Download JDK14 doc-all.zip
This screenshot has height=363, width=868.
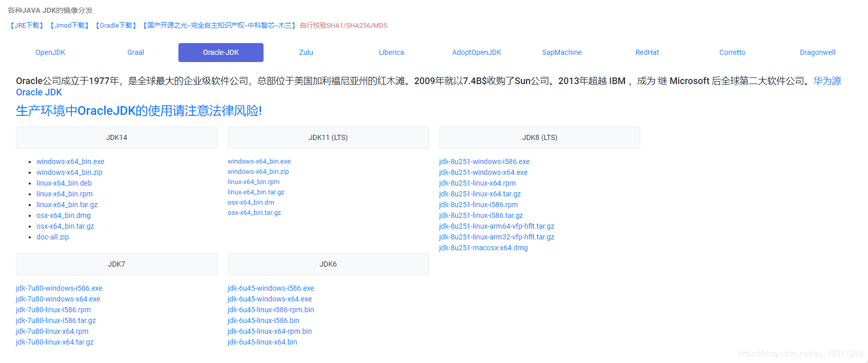[52, 237]
